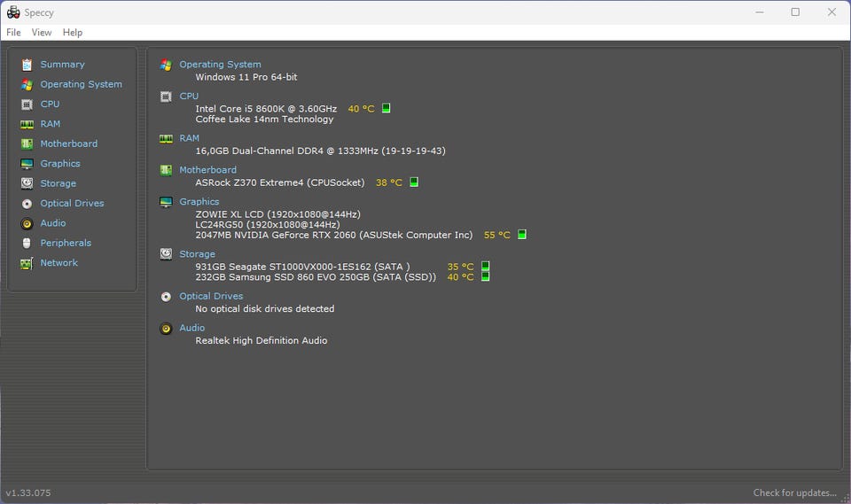Select Network in the sidebar
851x504 pixels.
pos(59,262)
